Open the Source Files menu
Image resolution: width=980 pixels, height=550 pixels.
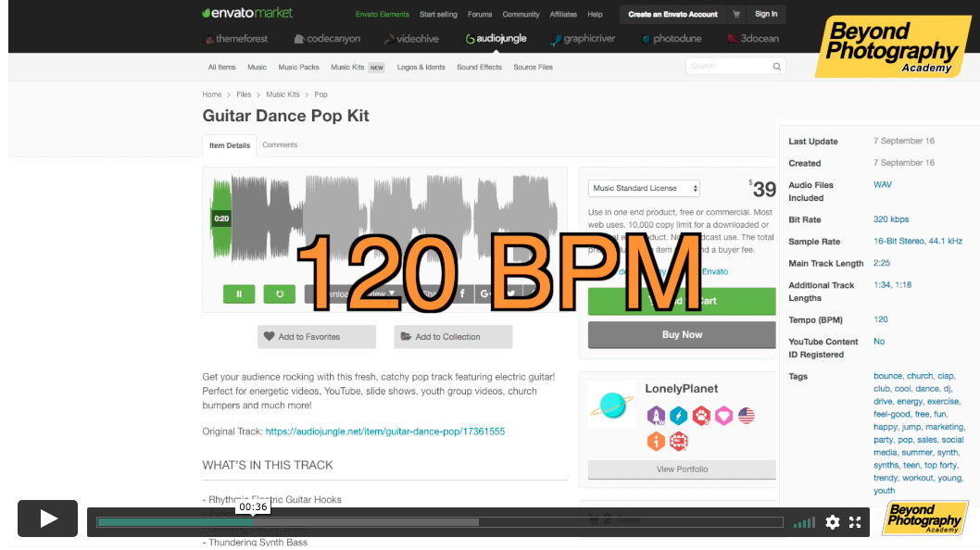[534, 67]
